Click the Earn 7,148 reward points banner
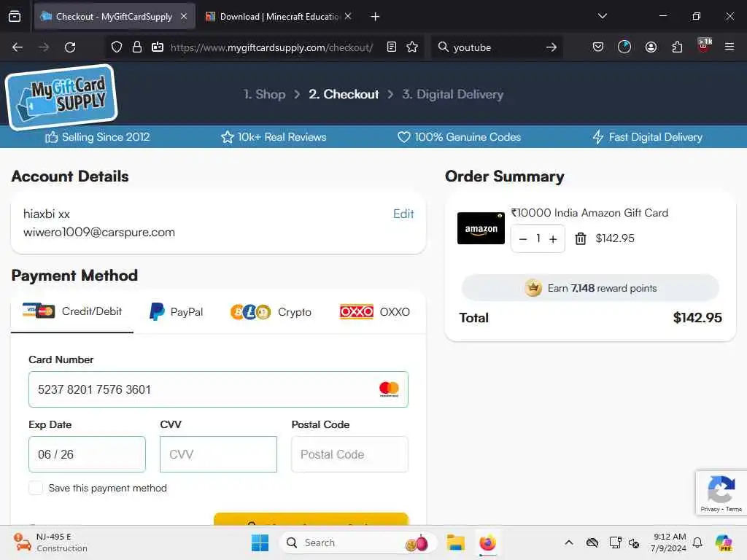 (590, 288)
